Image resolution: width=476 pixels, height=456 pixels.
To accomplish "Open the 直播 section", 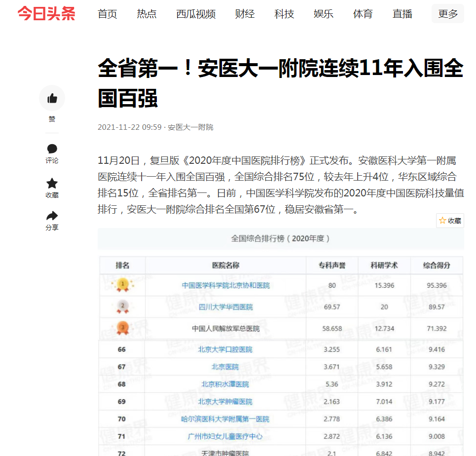I will (x=403, y=14).
